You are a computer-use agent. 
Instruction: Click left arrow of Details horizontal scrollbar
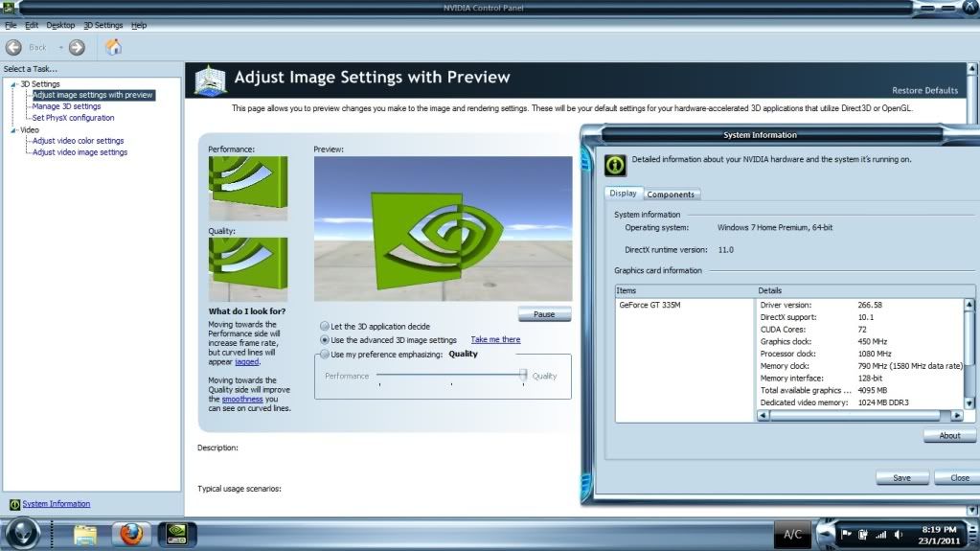(x=763, y=415)
